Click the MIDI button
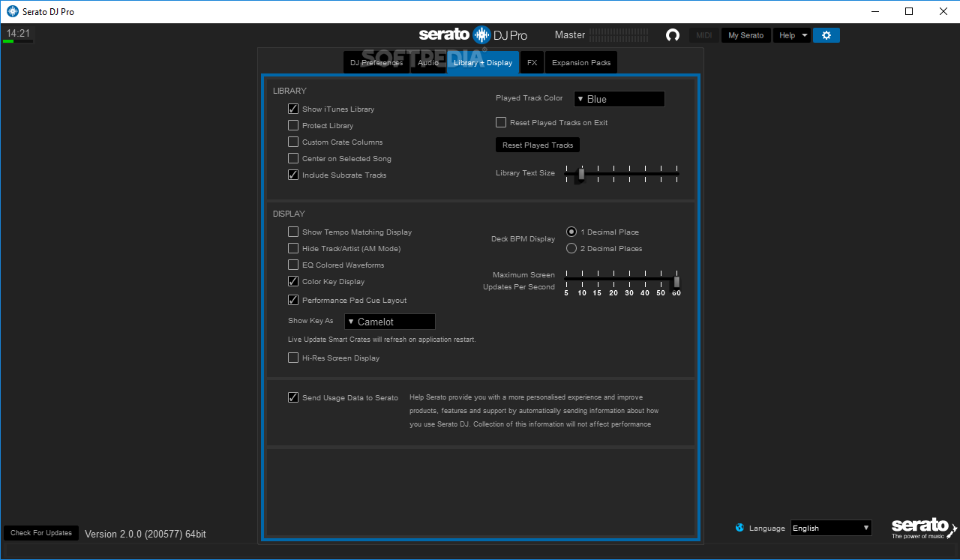The image size is (960, 560). tap(703, 35)
